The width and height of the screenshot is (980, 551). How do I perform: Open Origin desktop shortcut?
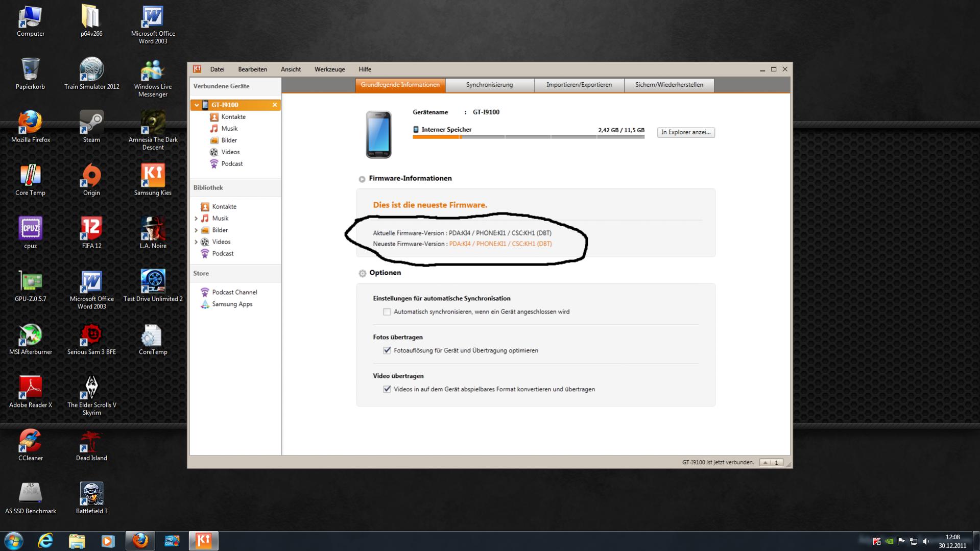point(91,180)
